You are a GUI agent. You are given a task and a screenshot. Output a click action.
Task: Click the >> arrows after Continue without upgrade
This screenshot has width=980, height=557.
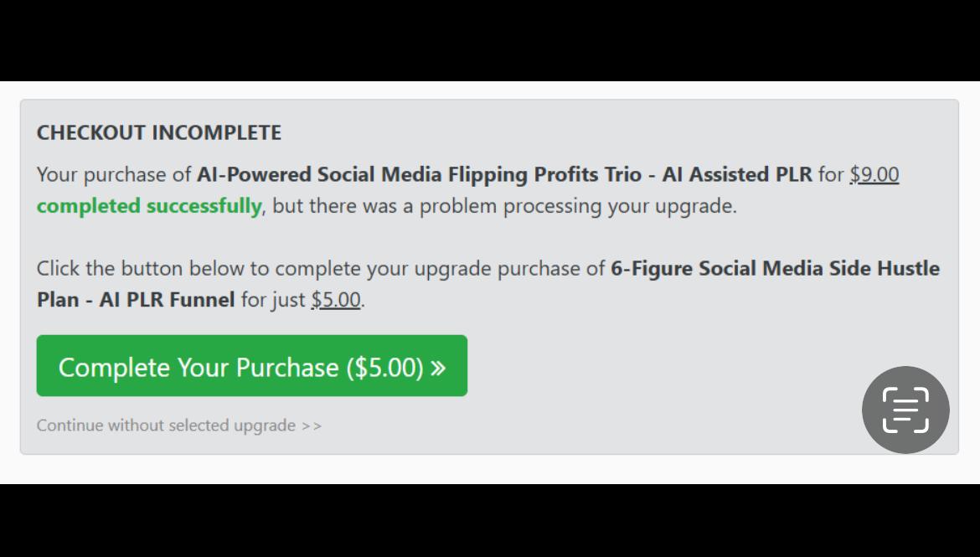(x=312, y=426)
